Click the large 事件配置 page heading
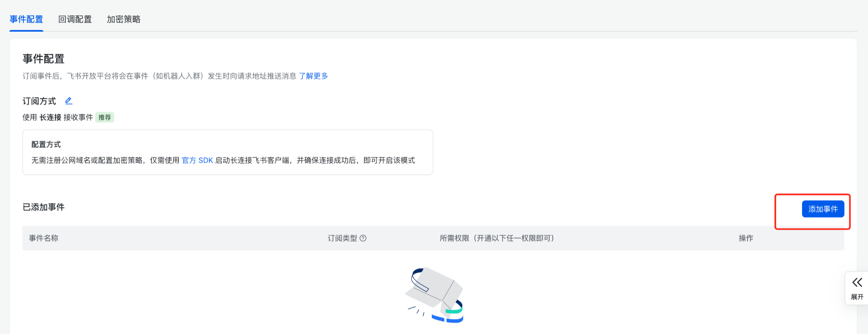Screen dimensions: 868x334 44,59
